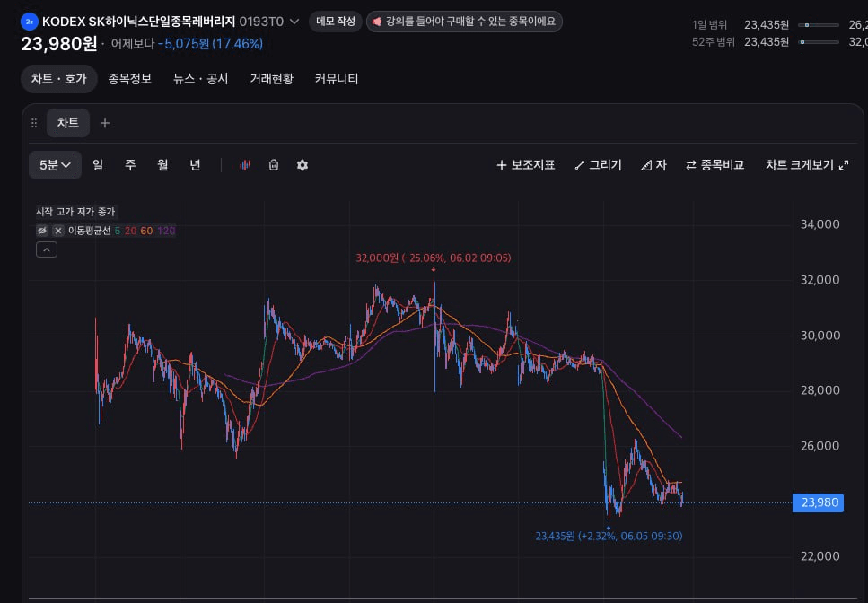Open the 거래현황 tab
Screen dimensions: 868x603
(272, 79)
